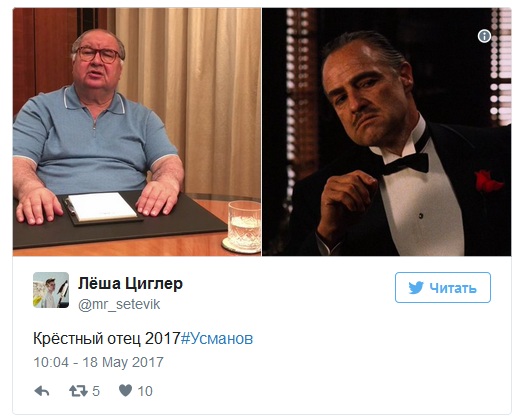Open the #Усманов hashtag link
517x420 pixels.
pos(217,338)
